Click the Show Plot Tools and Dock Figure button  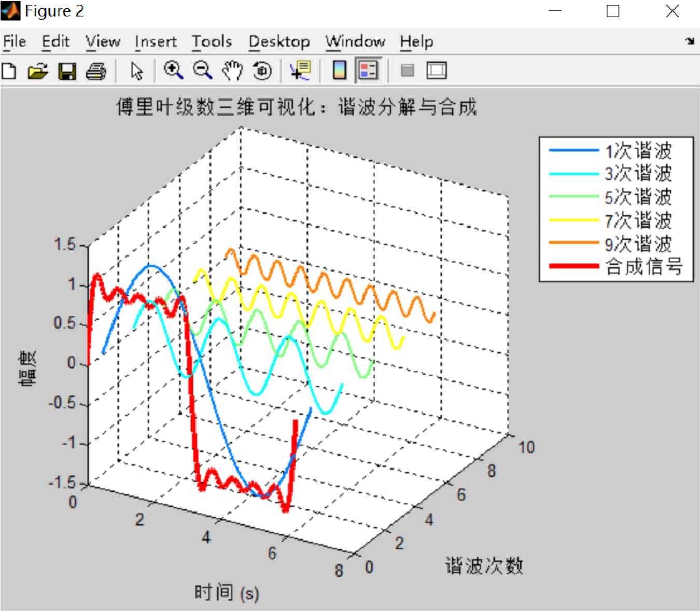click(436, 70)
